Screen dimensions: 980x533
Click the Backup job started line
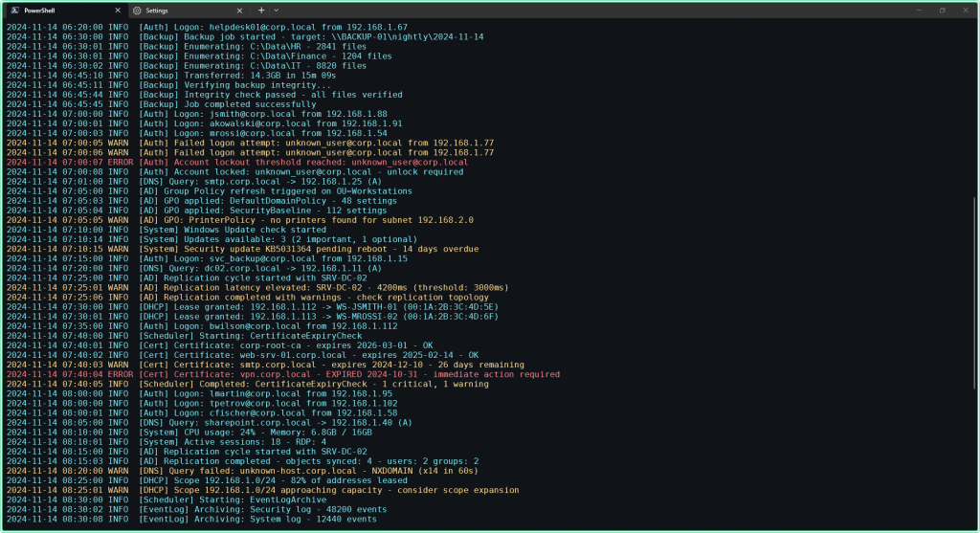point(245,37)
